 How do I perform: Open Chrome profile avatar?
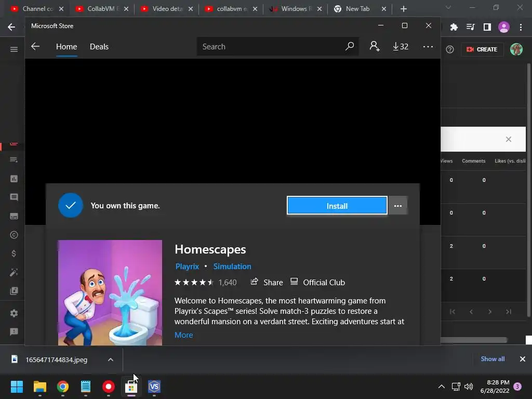(504, 27)
